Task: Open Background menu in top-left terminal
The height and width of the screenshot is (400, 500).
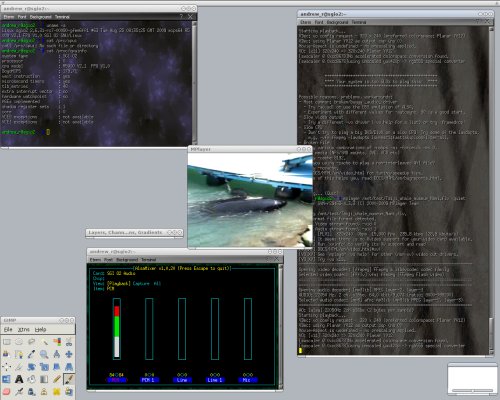Action: coord(41,17)
